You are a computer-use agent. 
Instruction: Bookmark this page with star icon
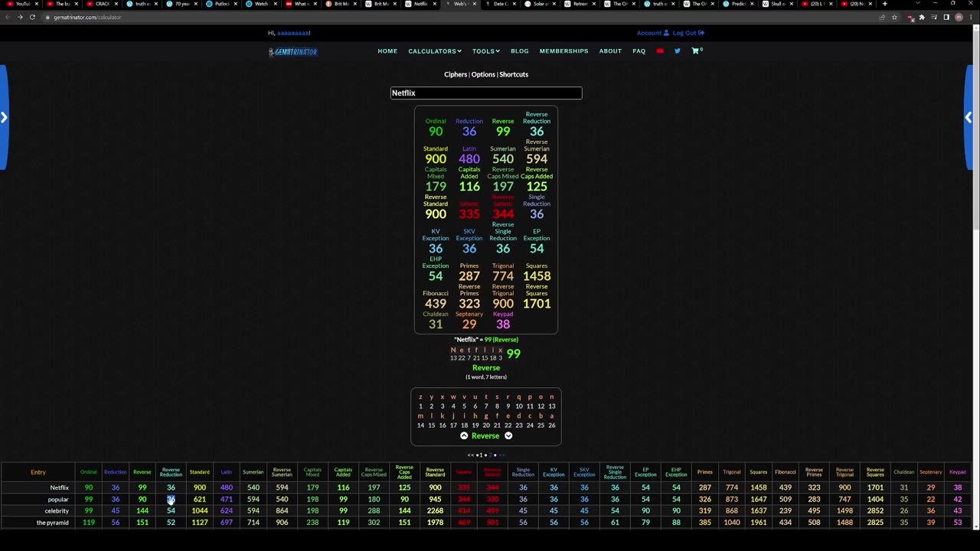tap(894, 17)
